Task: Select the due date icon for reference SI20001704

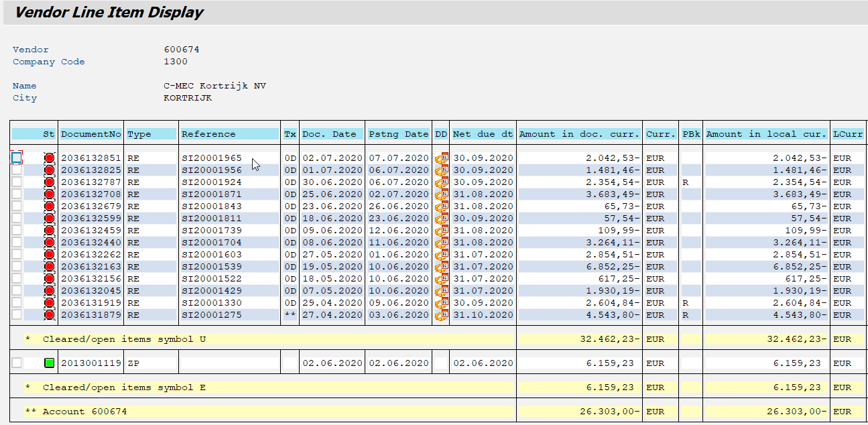Action: pos(441,243)
